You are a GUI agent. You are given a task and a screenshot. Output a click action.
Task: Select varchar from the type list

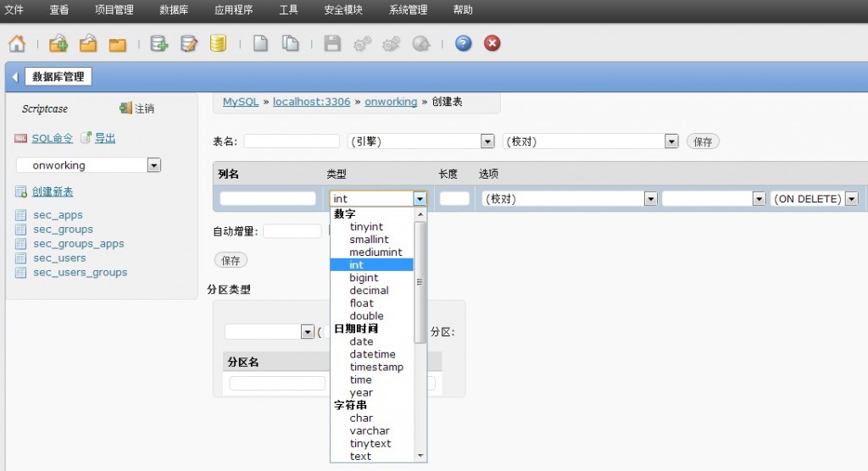(x=370, y=430)
